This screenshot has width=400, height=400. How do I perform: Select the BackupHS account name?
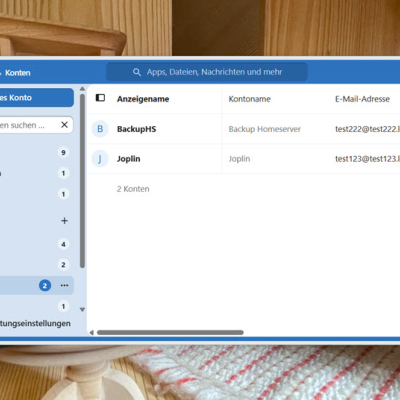click(137, 129)
